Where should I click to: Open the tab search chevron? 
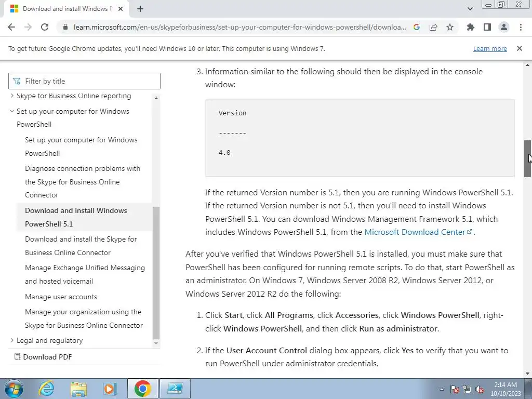[x=470, y=9]
